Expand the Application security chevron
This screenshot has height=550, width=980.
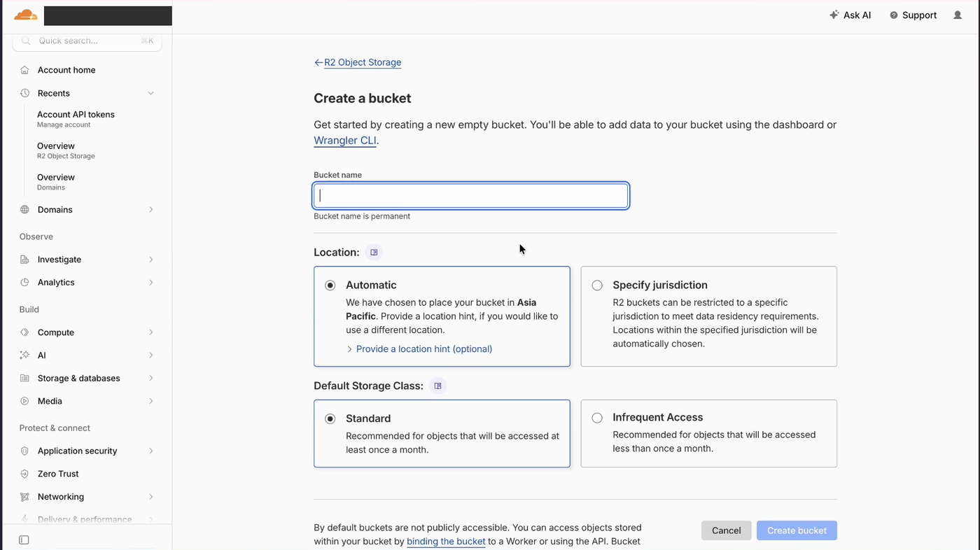pyautogui.click(x=150, y=451)
